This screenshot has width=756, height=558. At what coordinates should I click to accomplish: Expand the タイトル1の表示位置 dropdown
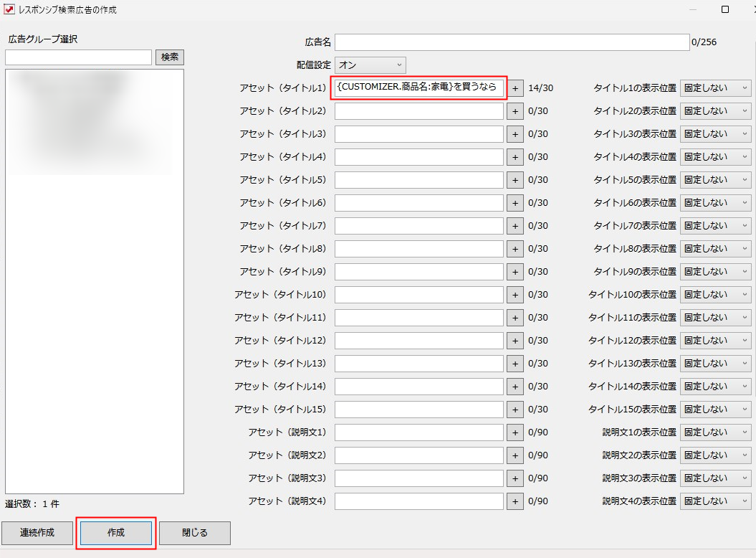tap(715, 88)
